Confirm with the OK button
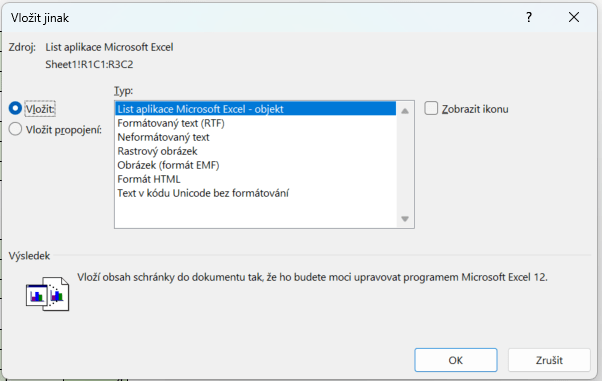This screenshot has width=602, height=381. tap(456, 360)
